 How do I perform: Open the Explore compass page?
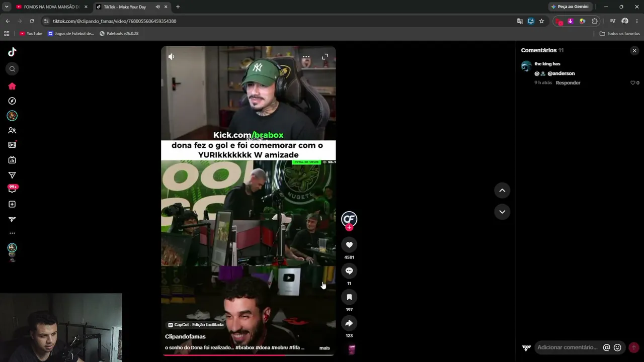pos(12,101)
